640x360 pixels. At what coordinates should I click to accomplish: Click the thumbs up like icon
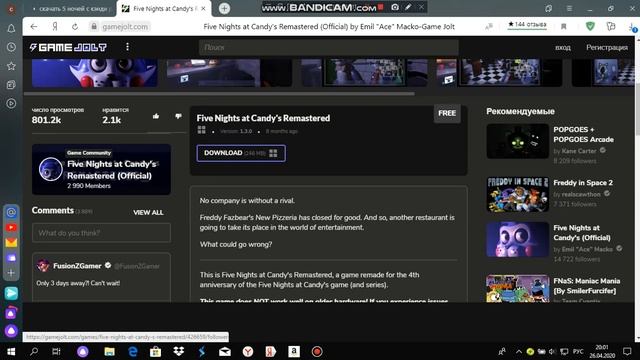click(156, 116)
